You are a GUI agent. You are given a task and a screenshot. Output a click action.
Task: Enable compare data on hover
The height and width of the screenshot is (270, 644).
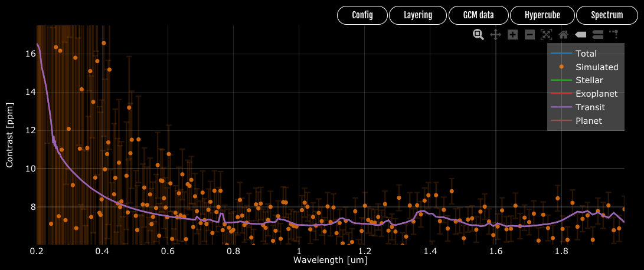(597, 34)
